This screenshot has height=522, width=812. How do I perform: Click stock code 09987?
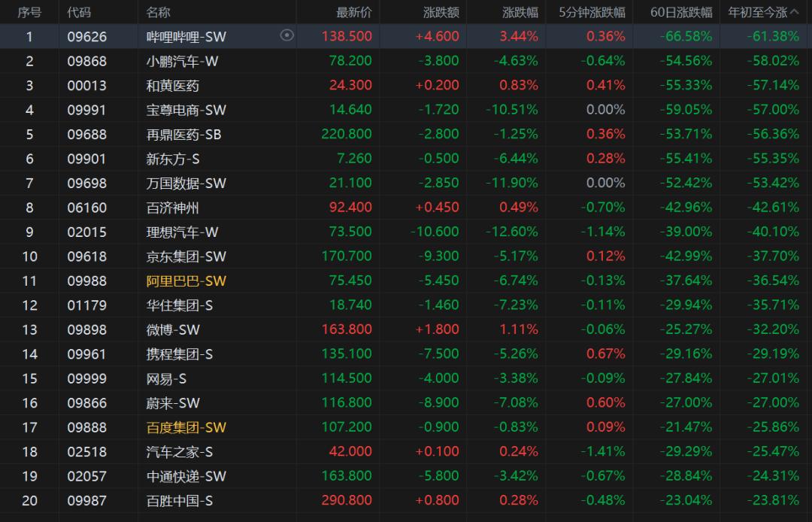pyautogui.click(x=87, y=501)
